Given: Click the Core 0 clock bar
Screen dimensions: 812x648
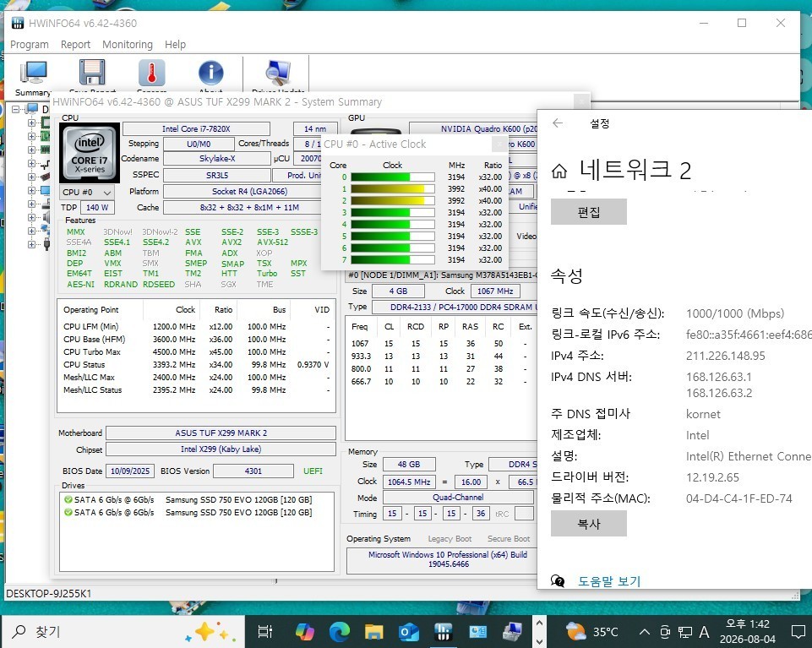Looking at the screenshot, I should tap(393, 177).
